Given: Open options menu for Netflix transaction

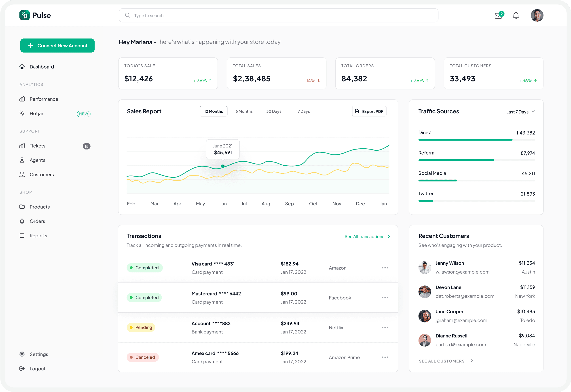Looking at the screenshot, I should (x=385, y=327).
